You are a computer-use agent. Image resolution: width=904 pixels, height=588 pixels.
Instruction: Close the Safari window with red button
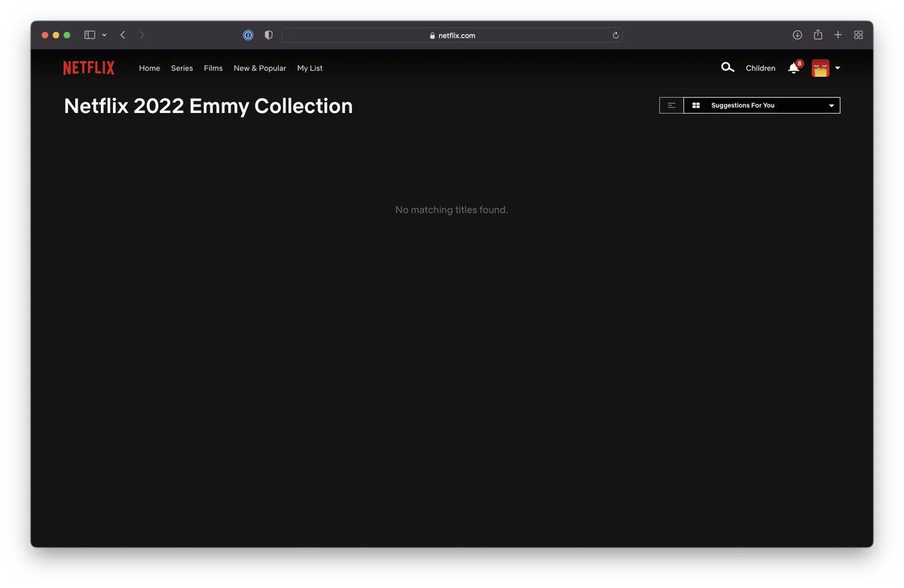(44, 35)
